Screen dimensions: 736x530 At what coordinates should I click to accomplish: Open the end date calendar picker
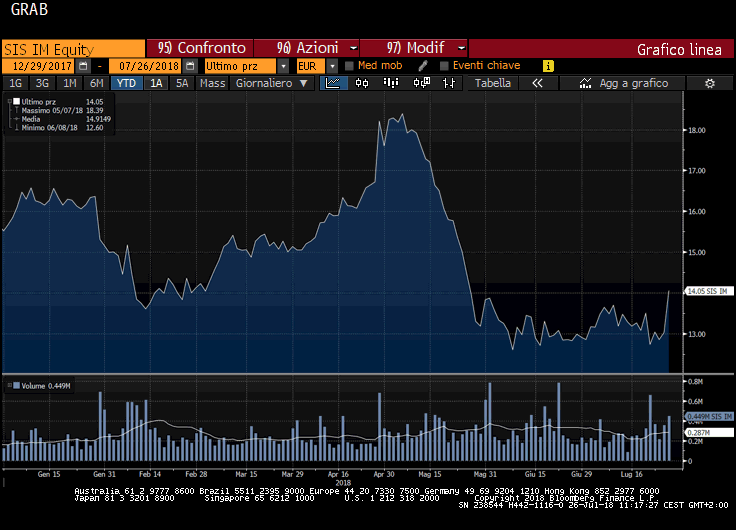(x=190, y=66)
